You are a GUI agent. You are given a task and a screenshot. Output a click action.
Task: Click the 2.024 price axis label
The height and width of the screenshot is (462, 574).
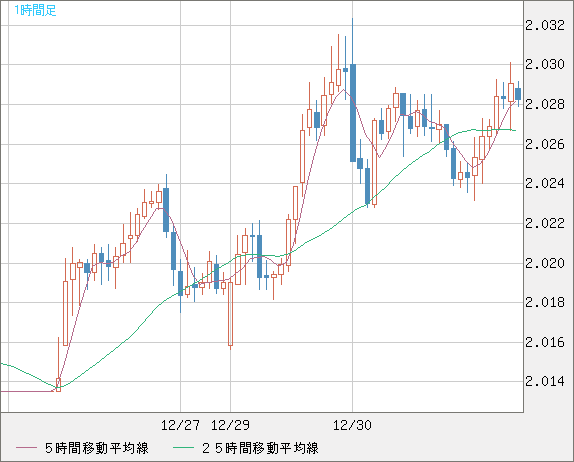pyautogui.click(x=545, y=183)
